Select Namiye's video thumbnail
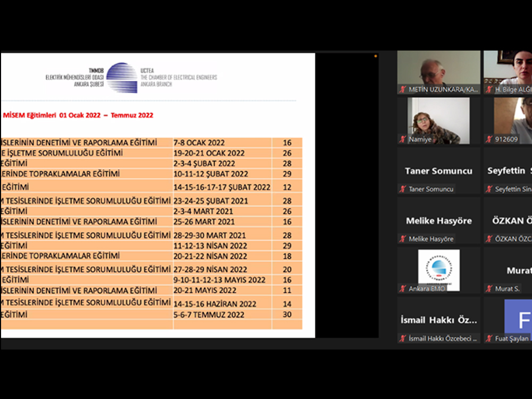532x399 pixels. tap(439, 121)
